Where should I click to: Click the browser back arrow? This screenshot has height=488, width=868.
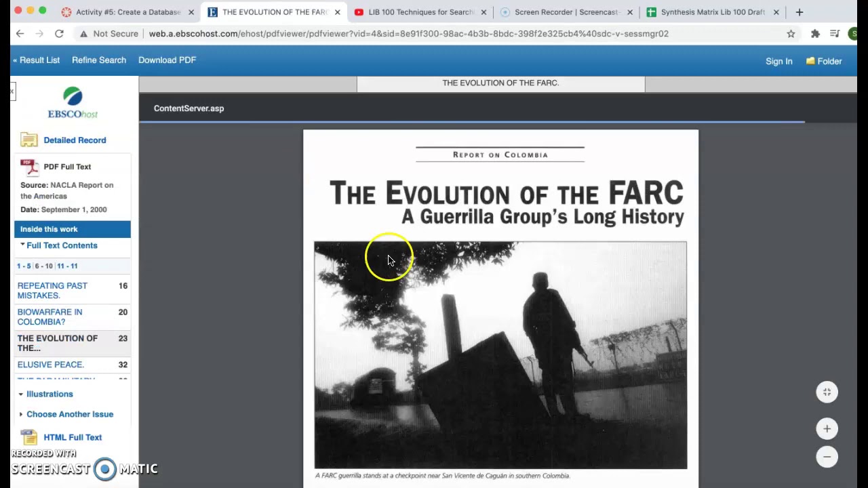click(x=20, y=34)
